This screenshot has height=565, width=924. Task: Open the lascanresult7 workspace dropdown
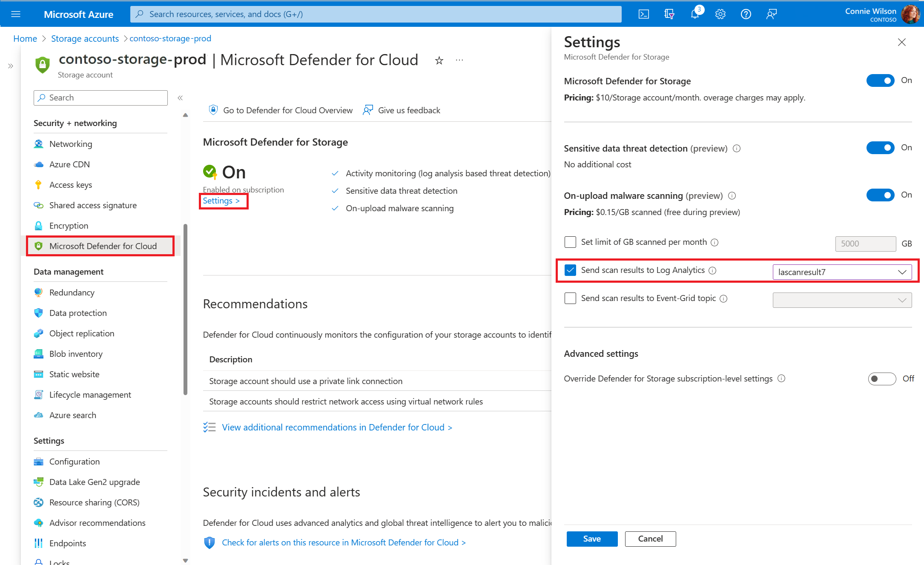(842, 272)
